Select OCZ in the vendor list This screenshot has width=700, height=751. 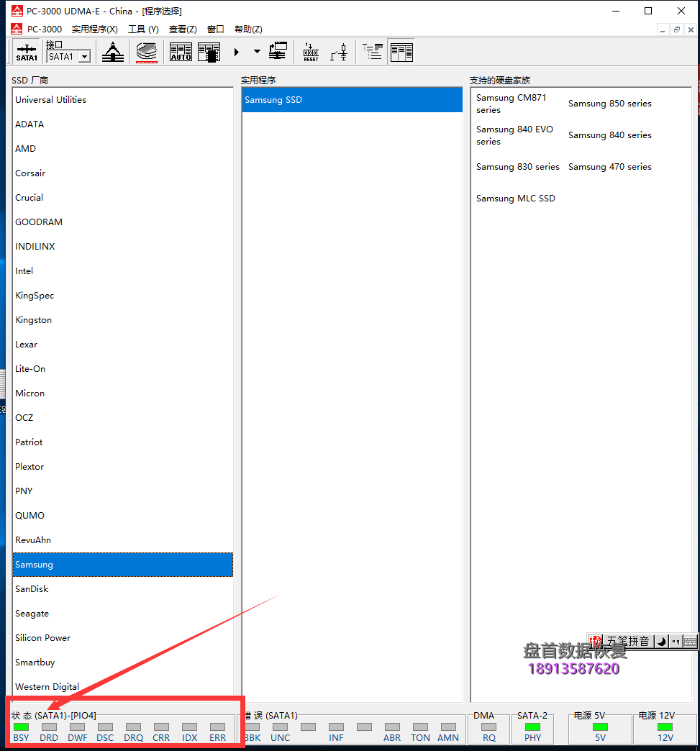pyautogui.click(x=123, y=417)
